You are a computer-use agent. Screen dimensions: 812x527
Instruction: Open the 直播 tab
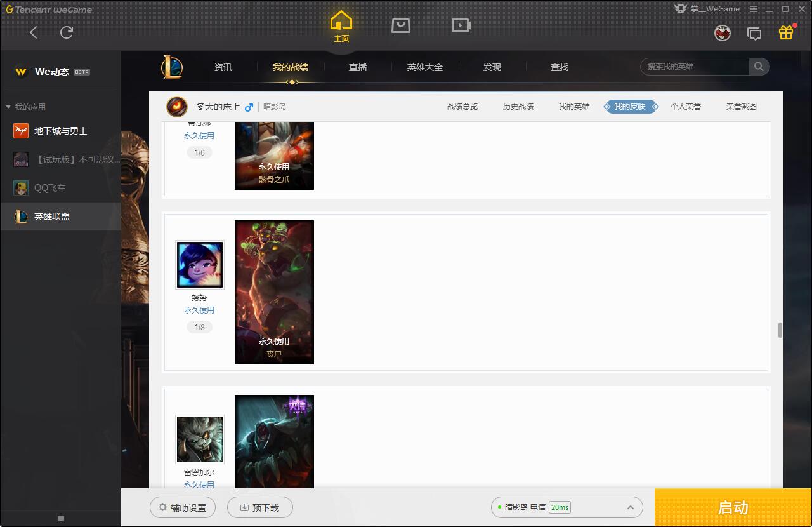(x=358, y=67)
